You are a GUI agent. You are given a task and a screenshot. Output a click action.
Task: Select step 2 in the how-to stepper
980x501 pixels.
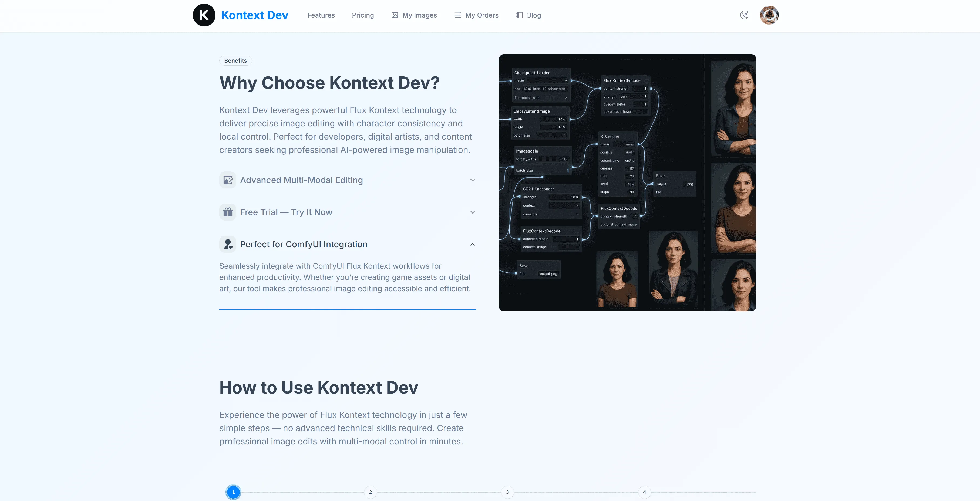point(371,492)
